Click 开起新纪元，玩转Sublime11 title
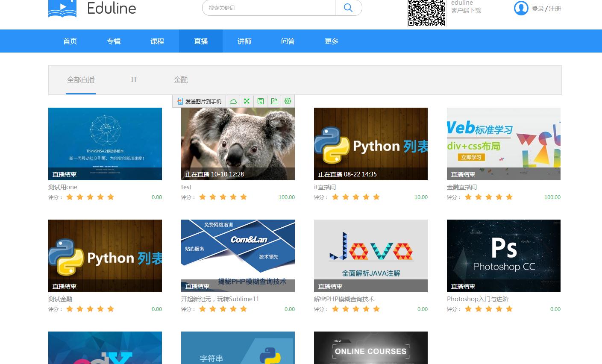 point(220,299)
